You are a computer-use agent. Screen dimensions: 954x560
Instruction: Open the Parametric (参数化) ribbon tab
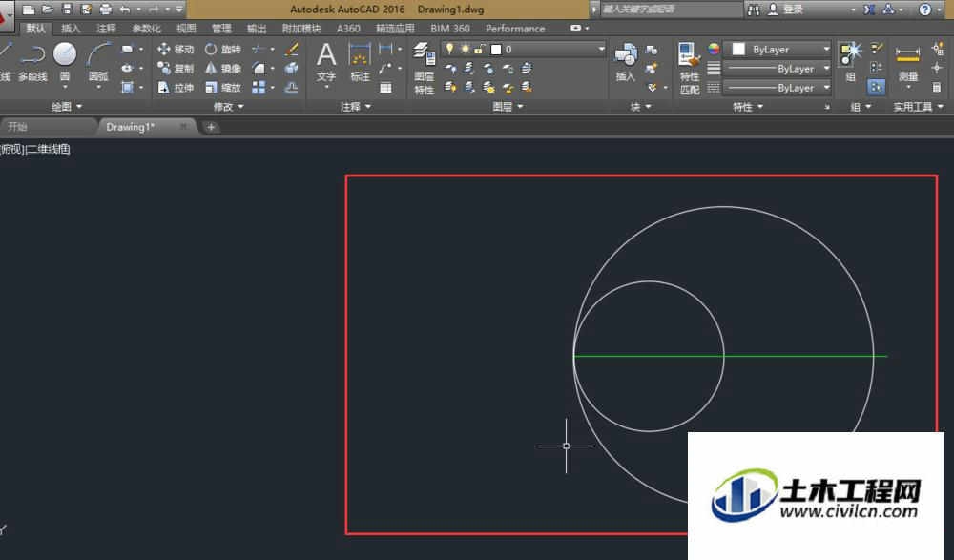click(x=147, y=29)
